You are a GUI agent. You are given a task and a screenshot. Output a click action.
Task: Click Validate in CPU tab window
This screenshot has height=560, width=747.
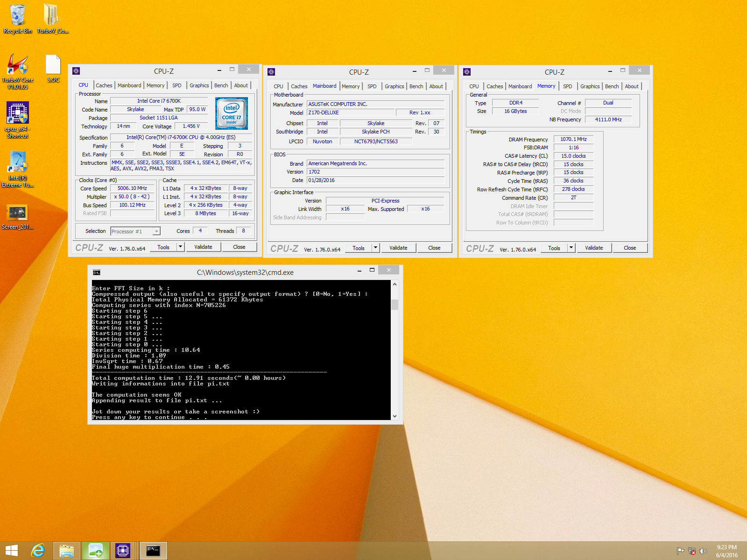pyautogui.click(x=203, y=247)
